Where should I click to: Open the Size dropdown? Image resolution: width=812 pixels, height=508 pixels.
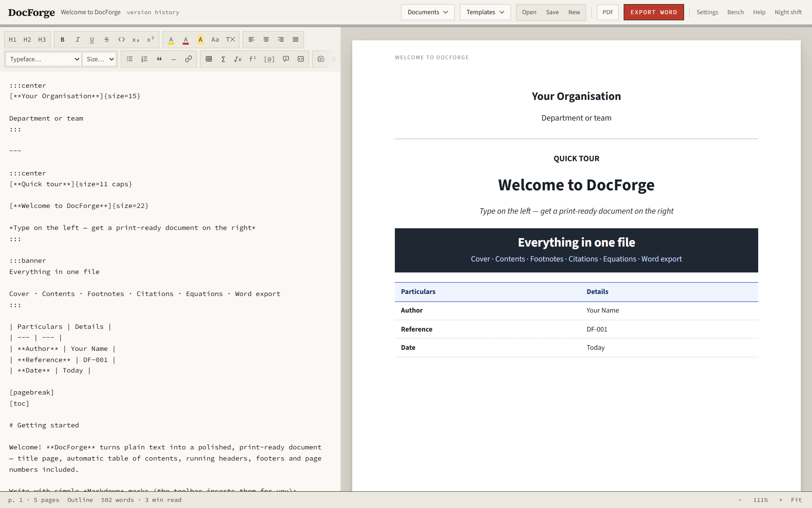click(99, 59)
